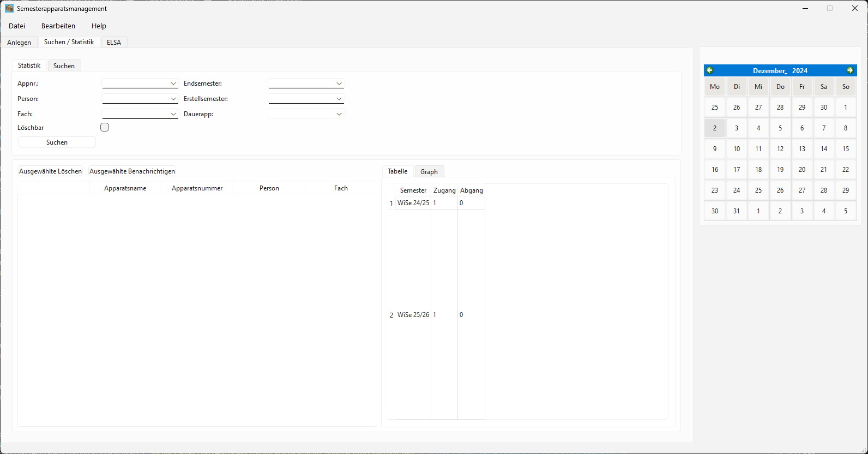Open the Datei menu
Image resolution: width=868 pixels, height=454 pixels.
pyautogui.click(x=17, y=26)
